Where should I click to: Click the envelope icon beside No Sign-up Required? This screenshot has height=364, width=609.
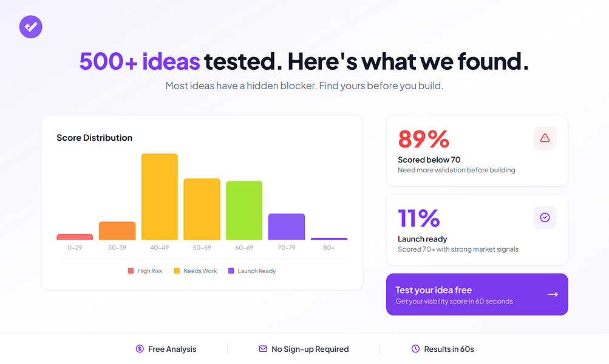pyautogui.click(x=263, y=349)
